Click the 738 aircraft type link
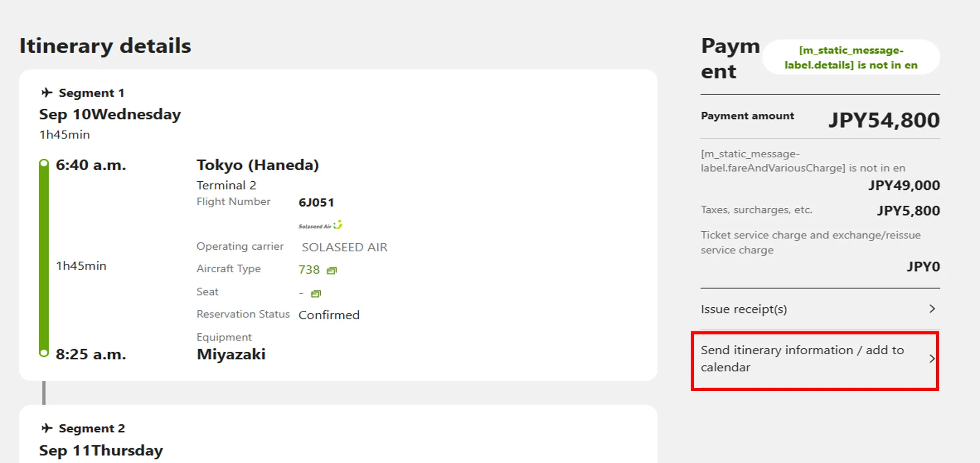This screenshot has width=980, height=463. [309, 270]
